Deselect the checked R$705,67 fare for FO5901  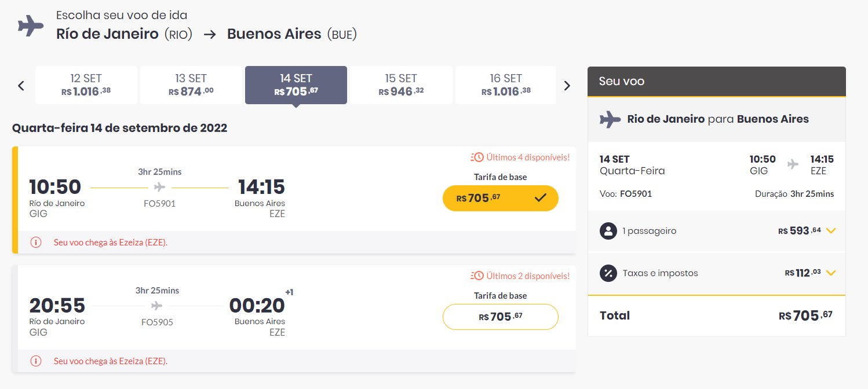point(501,198)
